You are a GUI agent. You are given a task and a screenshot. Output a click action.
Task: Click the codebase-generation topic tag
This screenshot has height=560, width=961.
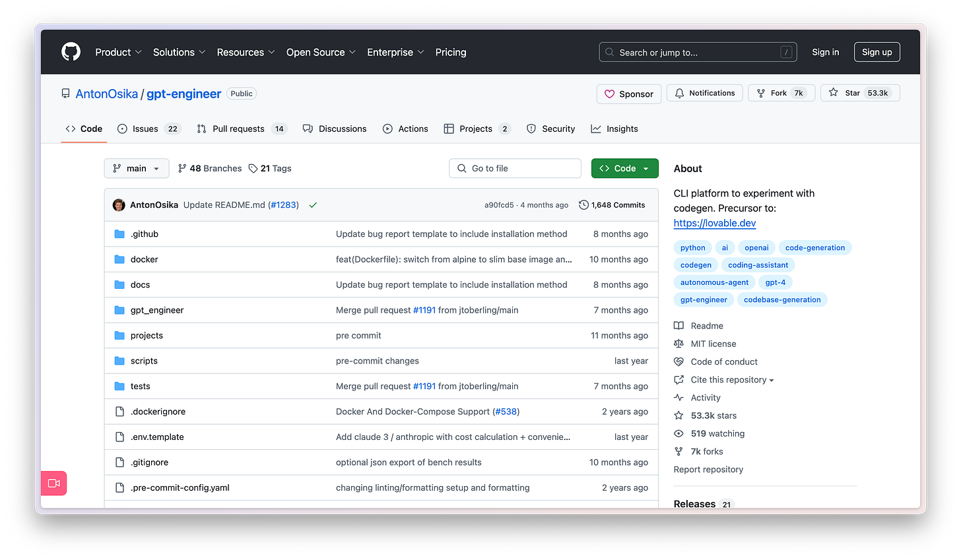pos(782,299)
